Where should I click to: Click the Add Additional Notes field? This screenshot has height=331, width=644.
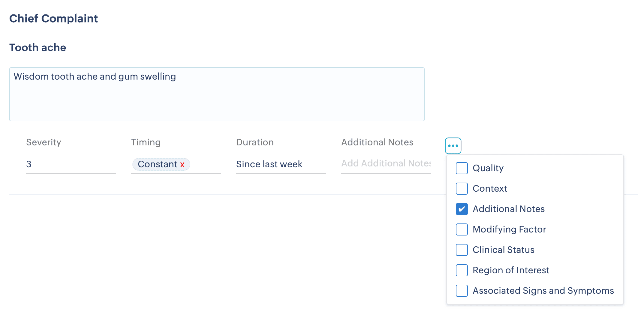386,163
